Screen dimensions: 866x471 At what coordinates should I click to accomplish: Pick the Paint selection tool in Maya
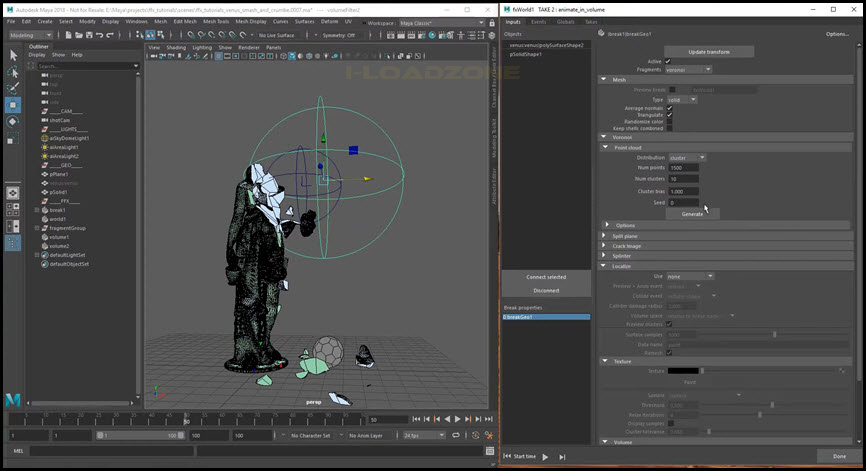13,88
